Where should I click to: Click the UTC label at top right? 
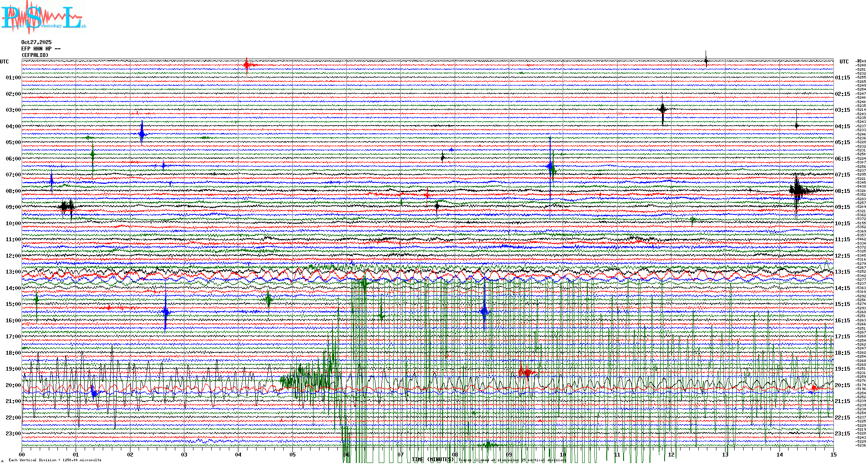[844, 62]
